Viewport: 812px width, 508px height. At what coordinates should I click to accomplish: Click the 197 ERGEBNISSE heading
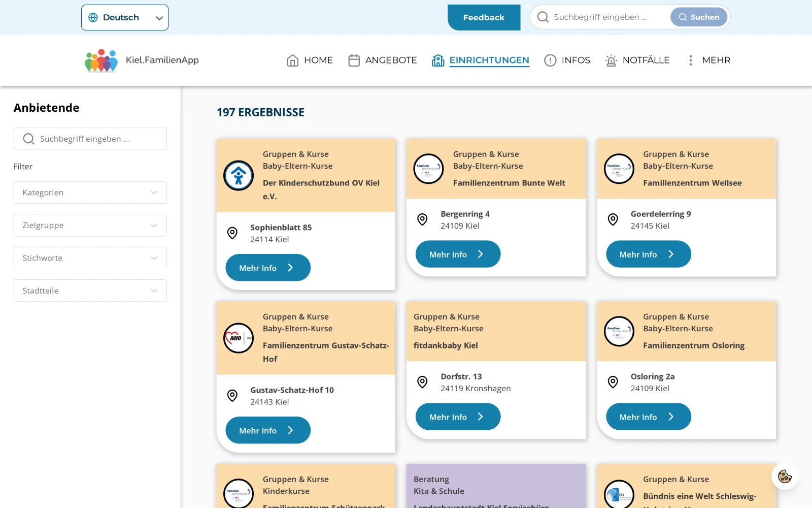click(261, 112)
